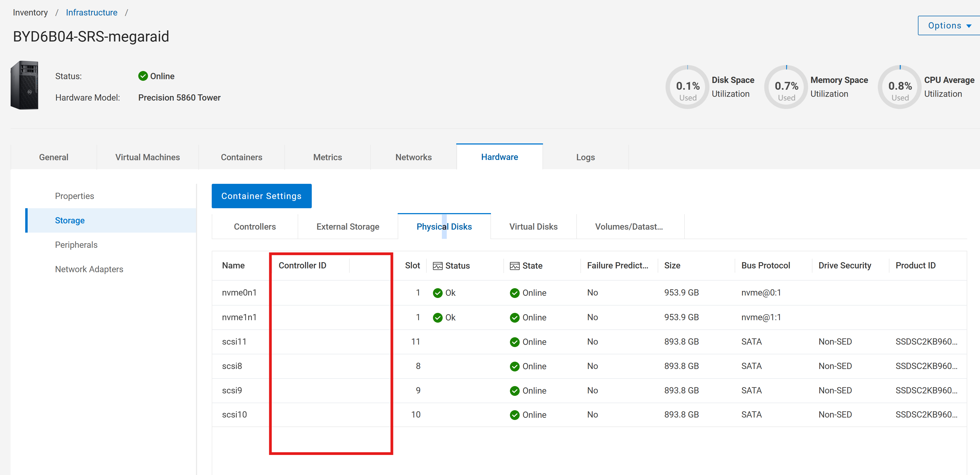Click the Status column header chart icon
Image resolution: width=980 pixels, height=475 pixels.
click(x=438, y=266)
